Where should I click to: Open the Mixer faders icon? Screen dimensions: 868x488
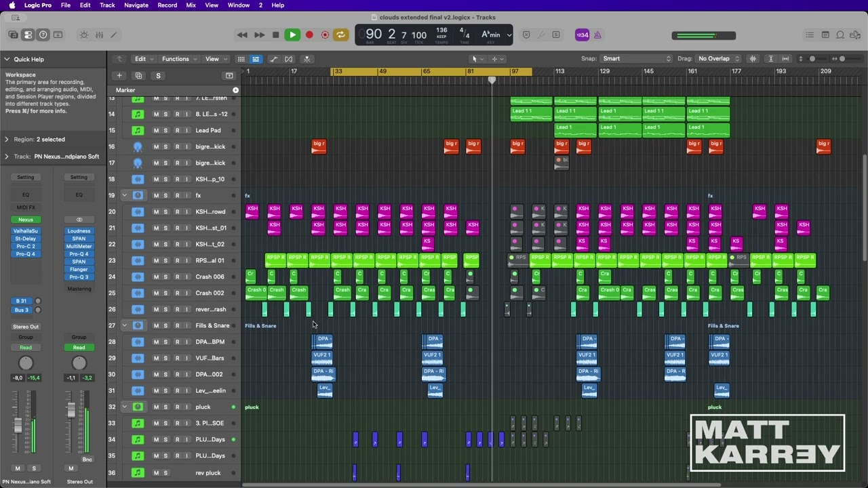coord(99,35)
